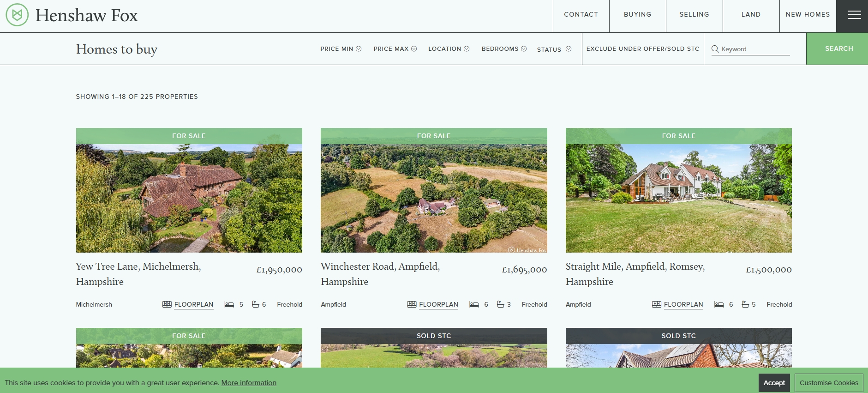Expand the Price Max dropdown

[x=395, y=48]
